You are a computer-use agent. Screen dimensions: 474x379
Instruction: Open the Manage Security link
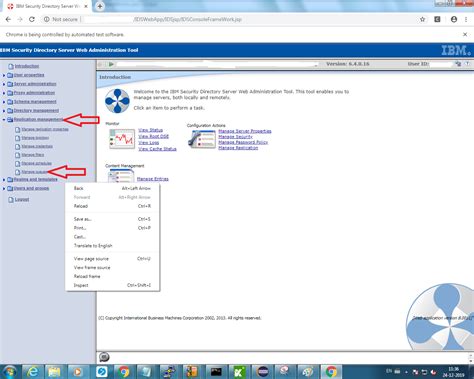[235, 137]
